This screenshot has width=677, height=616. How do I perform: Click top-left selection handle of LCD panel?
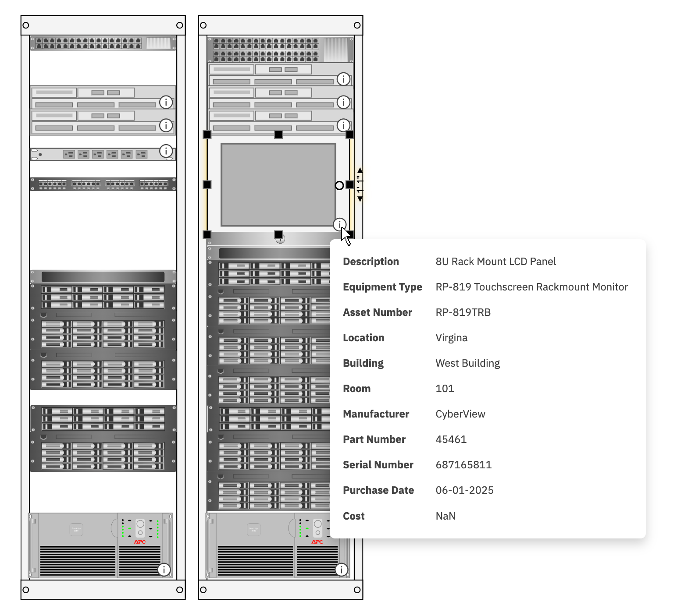(x=207, y=135)
